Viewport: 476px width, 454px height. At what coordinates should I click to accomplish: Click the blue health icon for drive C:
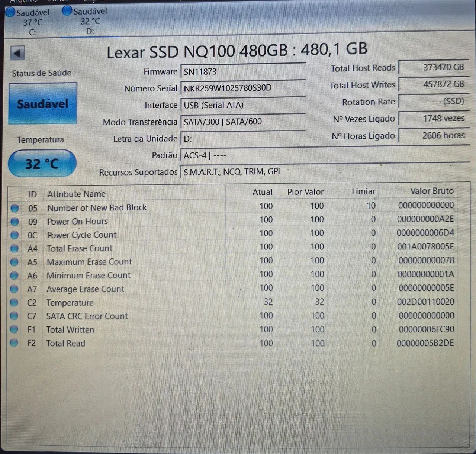coord(10,12)
